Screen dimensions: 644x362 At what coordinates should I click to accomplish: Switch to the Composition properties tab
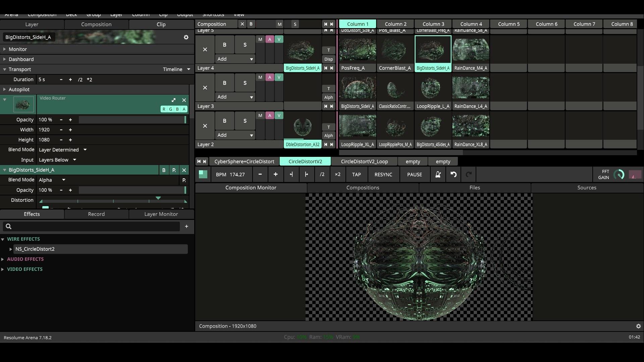point(96,24)
